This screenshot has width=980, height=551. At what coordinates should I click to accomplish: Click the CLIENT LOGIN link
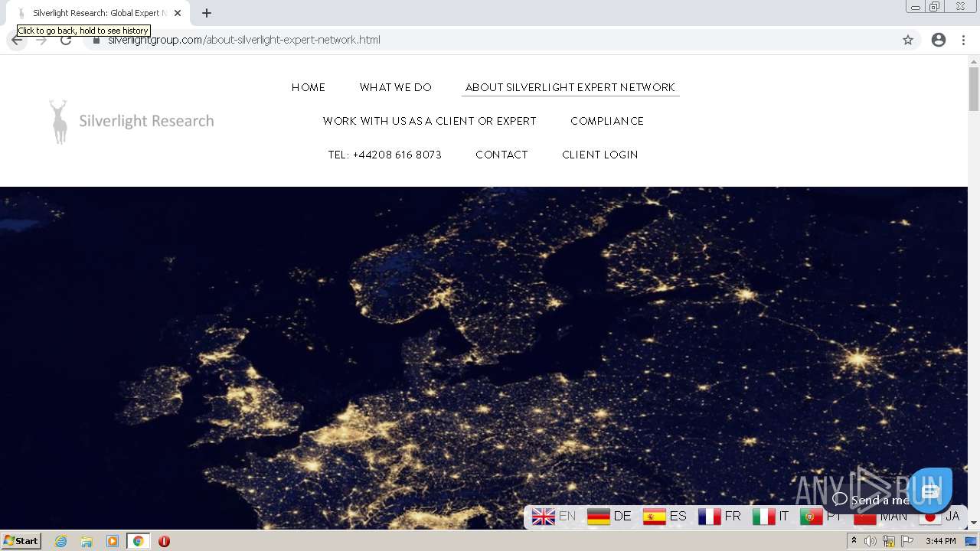click(x=600, y=155)
